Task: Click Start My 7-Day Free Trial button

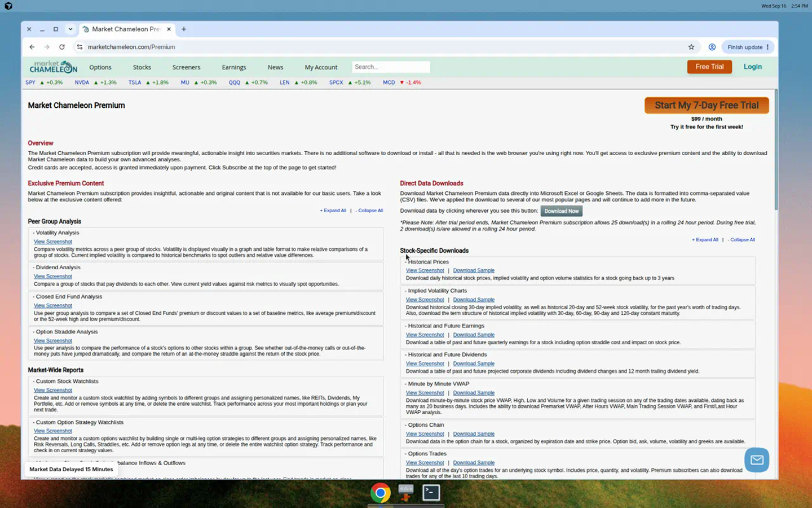Action: [707, 106]
